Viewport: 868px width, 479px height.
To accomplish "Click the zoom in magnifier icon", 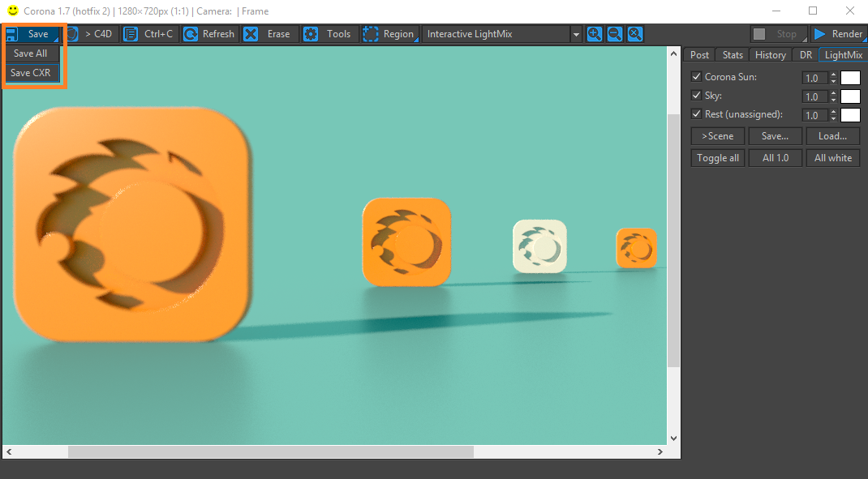I will click(x=594, y=34).
